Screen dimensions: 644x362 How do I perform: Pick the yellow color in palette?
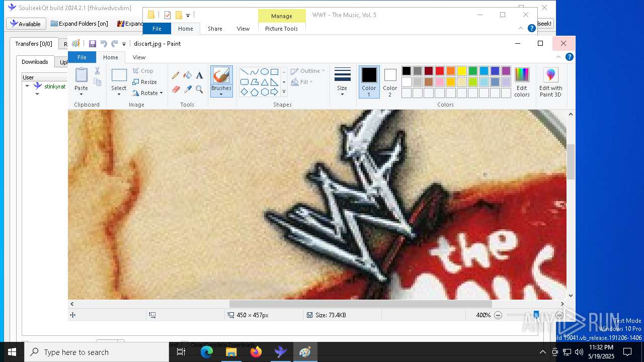pos(462,71)
